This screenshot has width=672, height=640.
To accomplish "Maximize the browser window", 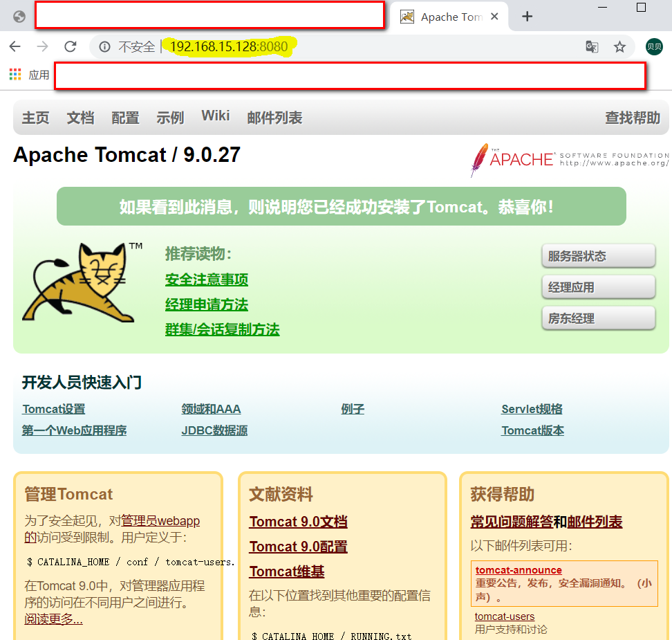I will click(x=641, y=8).
